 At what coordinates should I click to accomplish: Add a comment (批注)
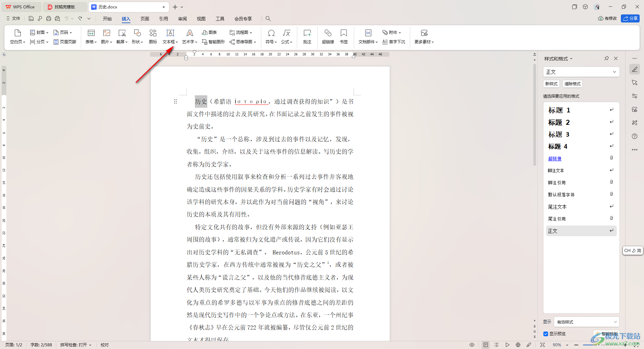(x=307, y=37)
